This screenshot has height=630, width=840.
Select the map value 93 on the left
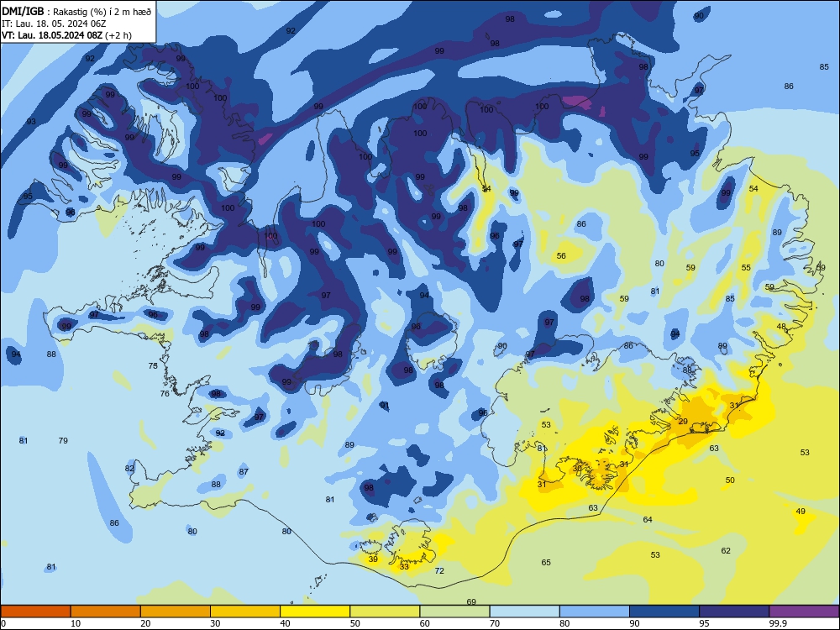(x=32, y=122)
